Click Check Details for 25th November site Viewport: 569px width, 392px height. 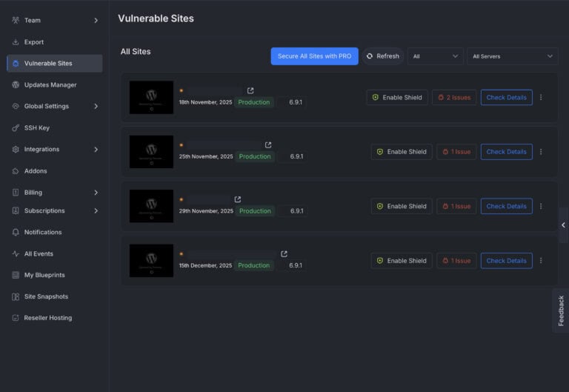(x=506, y=152)
